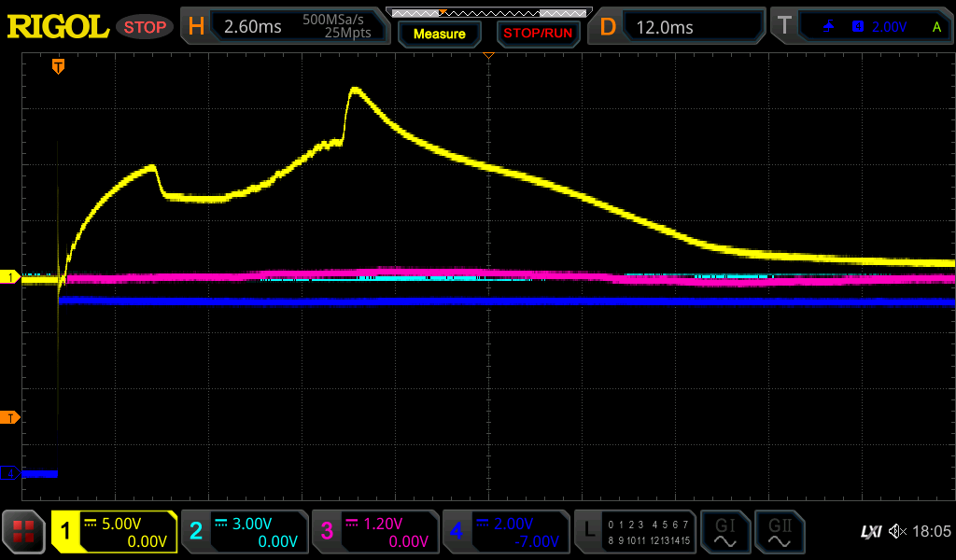
Task: Open channel 4 blue 2.00V settings
Action: tap(505, 532)
